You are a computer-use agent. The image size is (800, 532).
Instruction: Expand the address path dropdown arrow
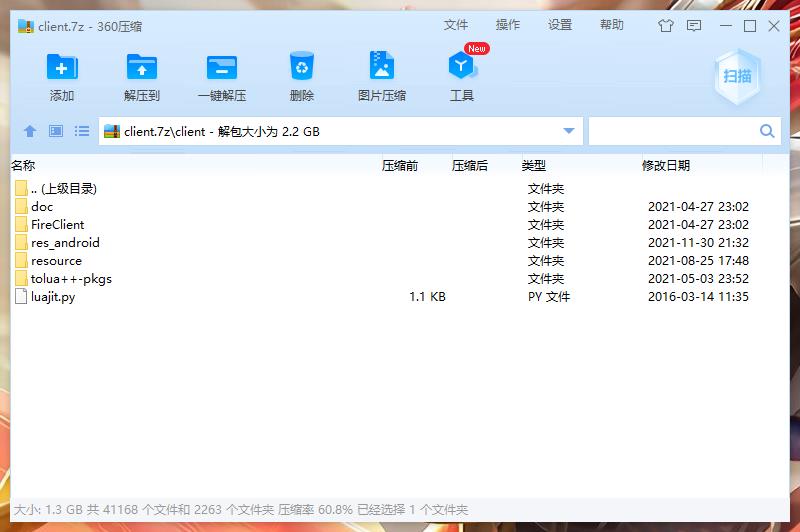569,131
